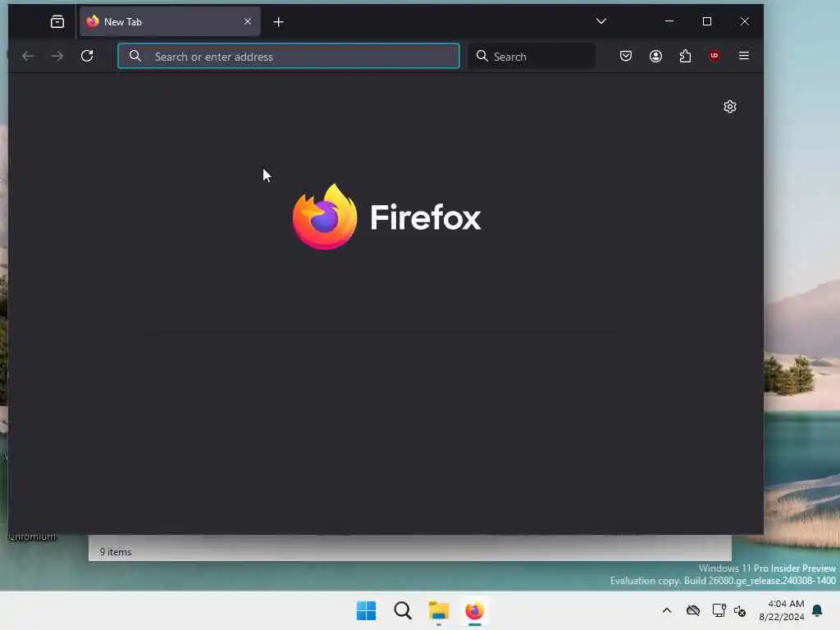This screenshot has width=840, height=630.
Task: Go back one page
Action: [x=28, y=56]
